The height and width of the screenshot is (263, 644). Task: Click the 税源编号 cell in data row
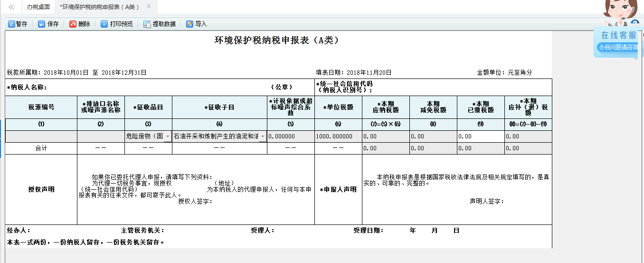pos(41,136)
